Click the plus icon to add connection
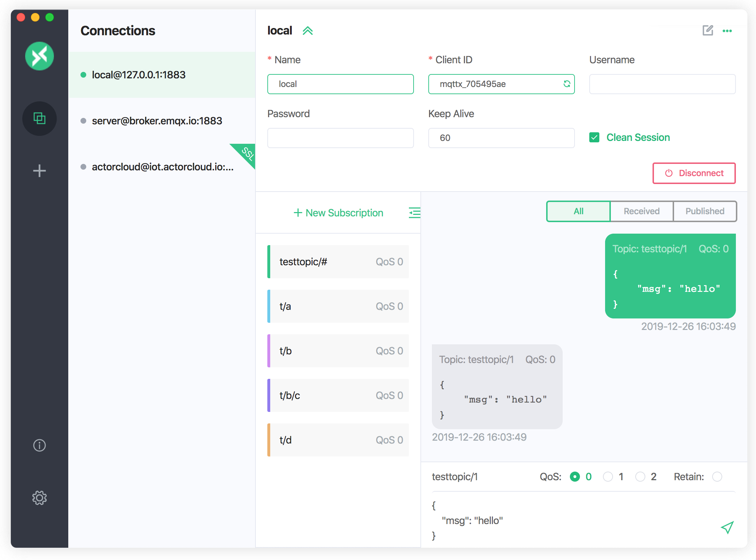Image resolution: width=756 pixels, height=560 pixels. 40,171
